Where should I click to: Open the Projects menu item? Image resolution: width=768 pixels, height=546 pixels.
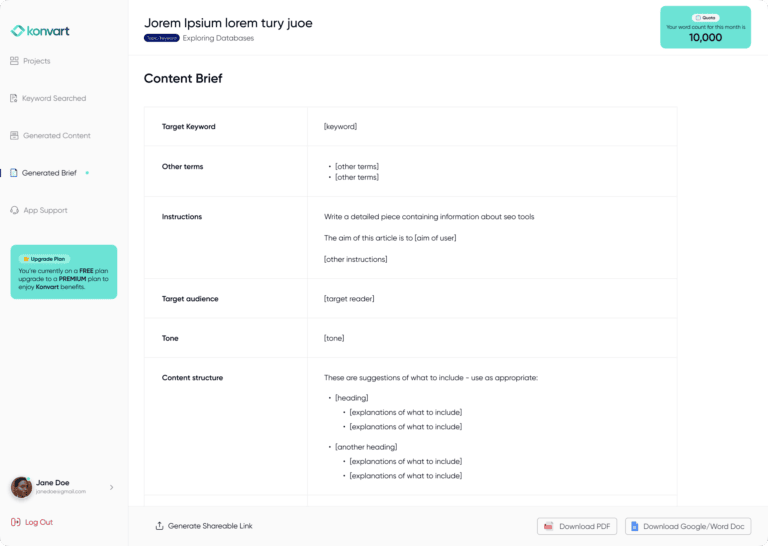(x=37, y=61)
